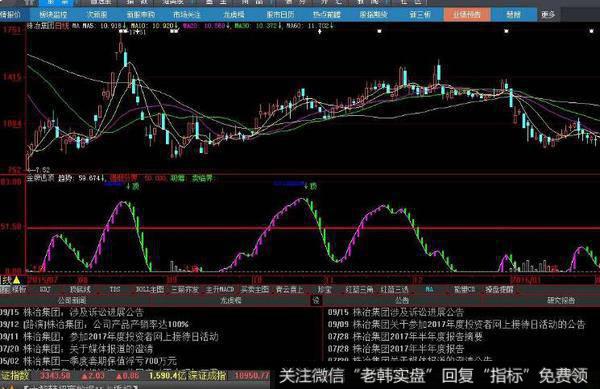Open 07/20 关于媒体报道的澄清 news
600x389 pixels.
coord(77,349)
